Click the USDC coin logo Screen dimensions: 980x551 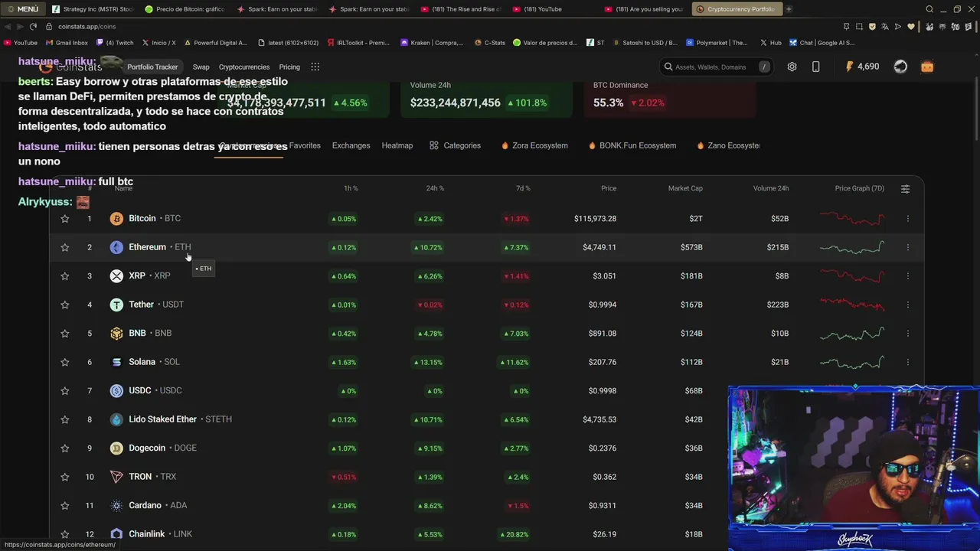116,391
